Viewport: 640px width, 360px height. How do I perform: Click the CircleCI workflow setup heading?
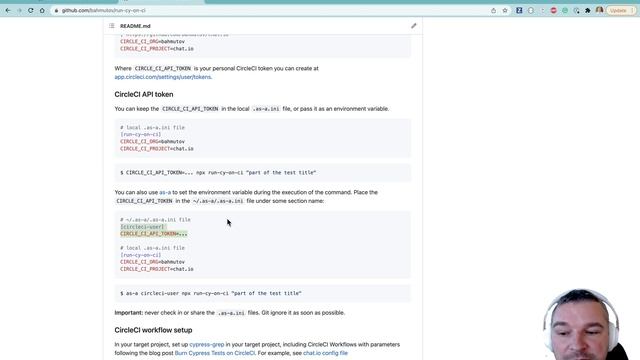tap(153, 330)
